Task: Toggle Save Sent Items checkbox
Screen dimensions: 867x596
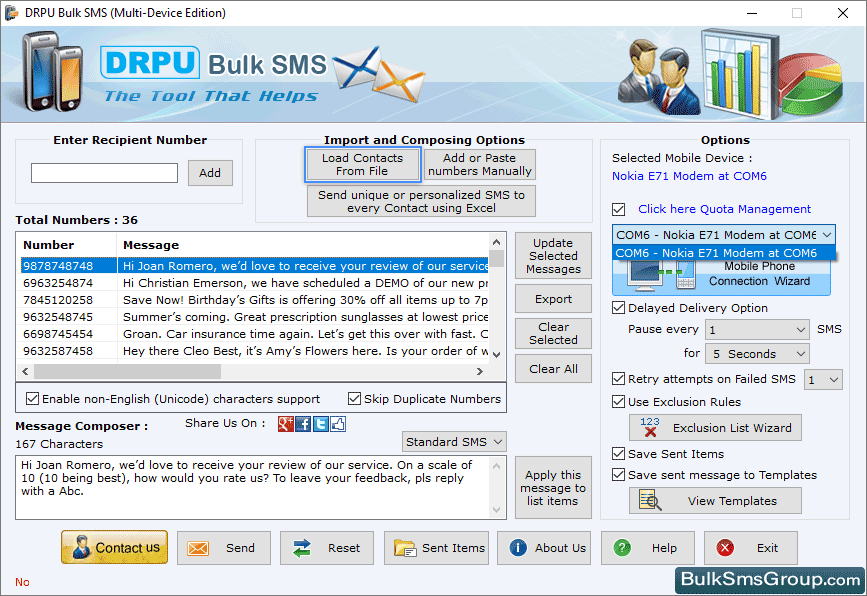Action: (x=619, y=454)
